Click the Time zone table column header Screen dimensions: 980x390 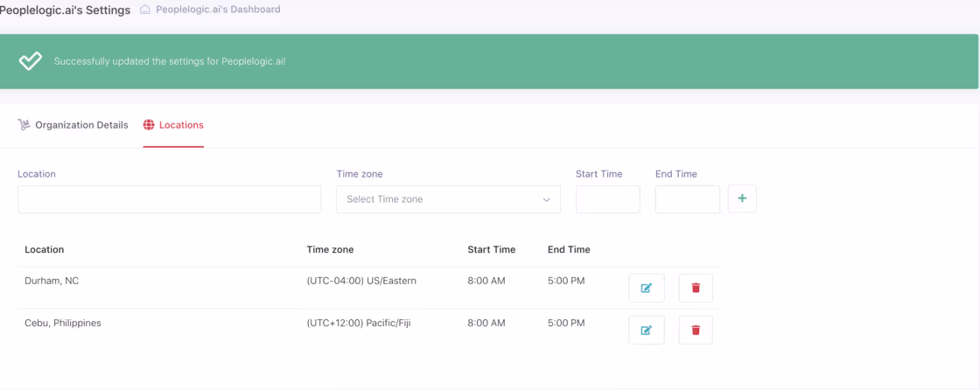pyautogui.click(x=330, y=249)
